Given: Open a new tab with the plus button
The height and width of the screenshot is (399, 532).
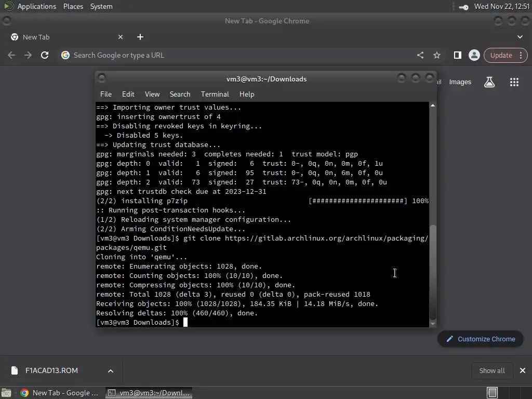Looking at the screenshot, I should point(140,37).
